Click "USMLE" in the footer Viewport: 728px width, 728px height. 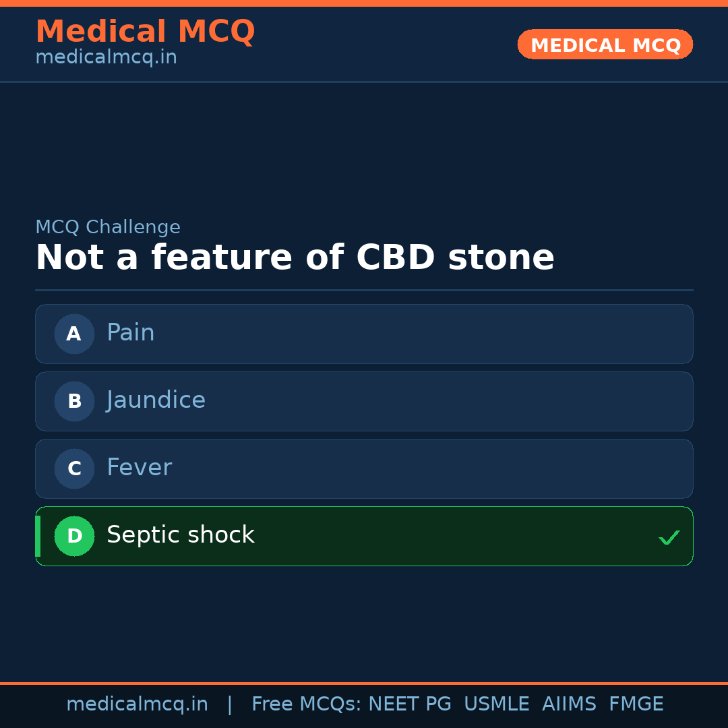coord(496,704)
